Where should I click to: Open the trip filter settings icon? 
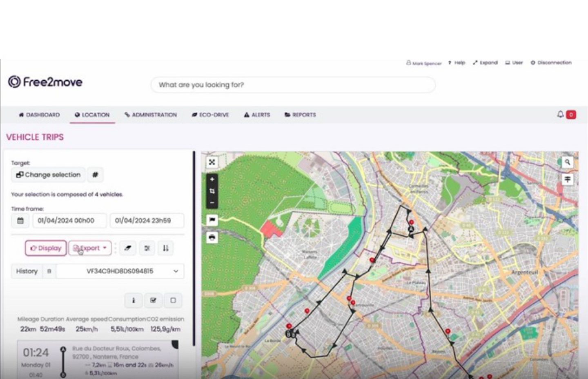[x=147, y=248]
